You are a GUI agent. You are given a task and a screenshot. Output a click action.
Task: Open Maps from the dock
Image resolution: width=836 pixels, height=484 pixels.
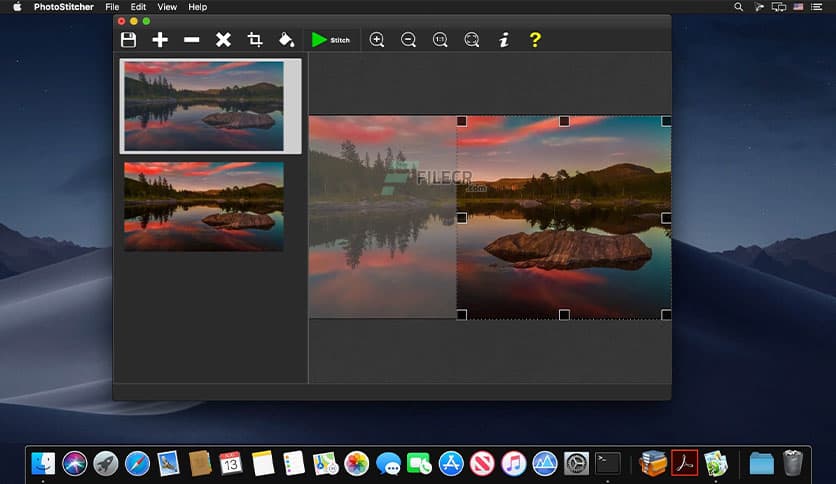[x=325, y=463]
